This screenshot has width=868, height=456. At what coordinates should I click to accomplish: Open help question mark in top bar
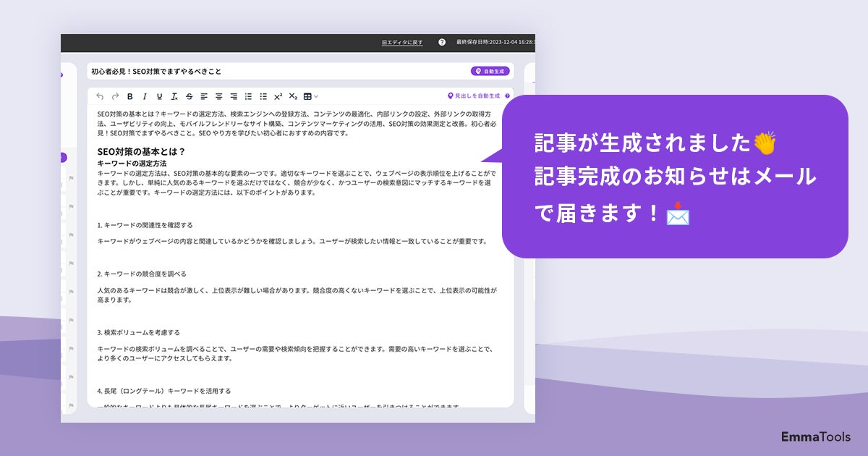pyautogui.click(x=442, y=42)
